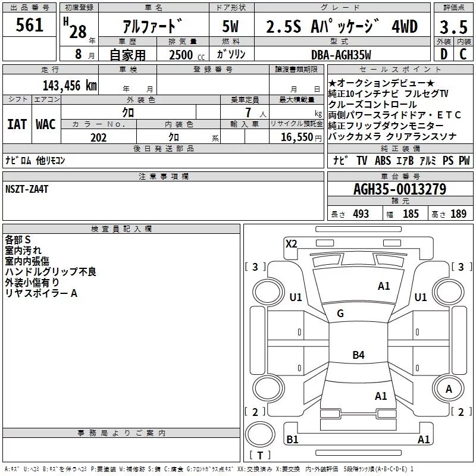The height and width of the screenshot is (476, 476).
Task: Click the exterior color value クロ
Action: pyautogui.click(x=128, y=112)
